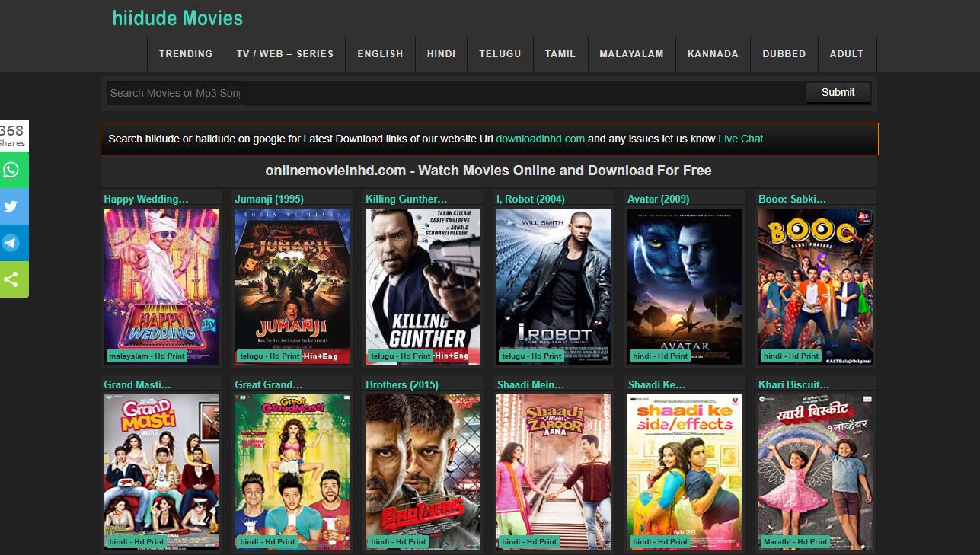
Task: Open the hiidude Movies site logo
Action: (177, 18)
